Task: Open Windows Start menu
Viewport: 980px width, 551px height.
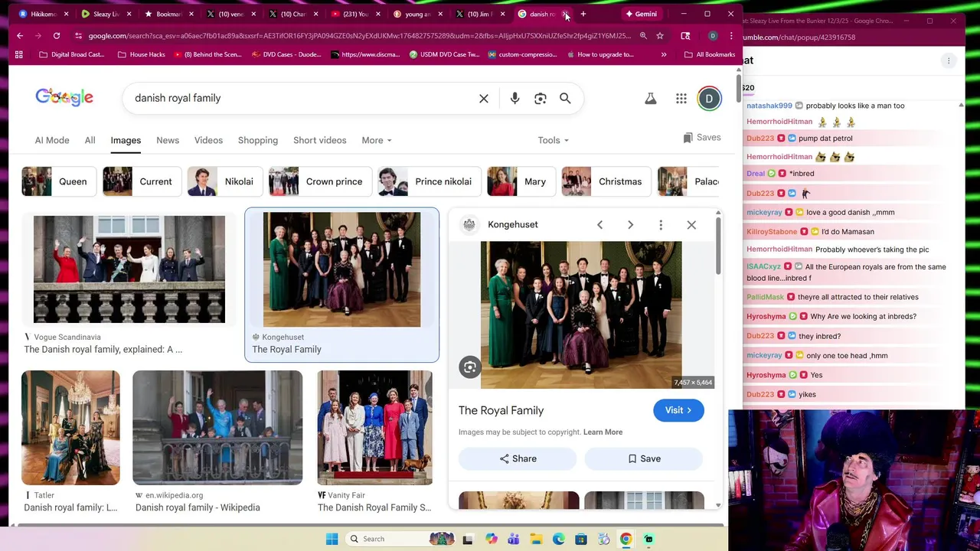Action: pyautogui.click(x=332, y=539)
